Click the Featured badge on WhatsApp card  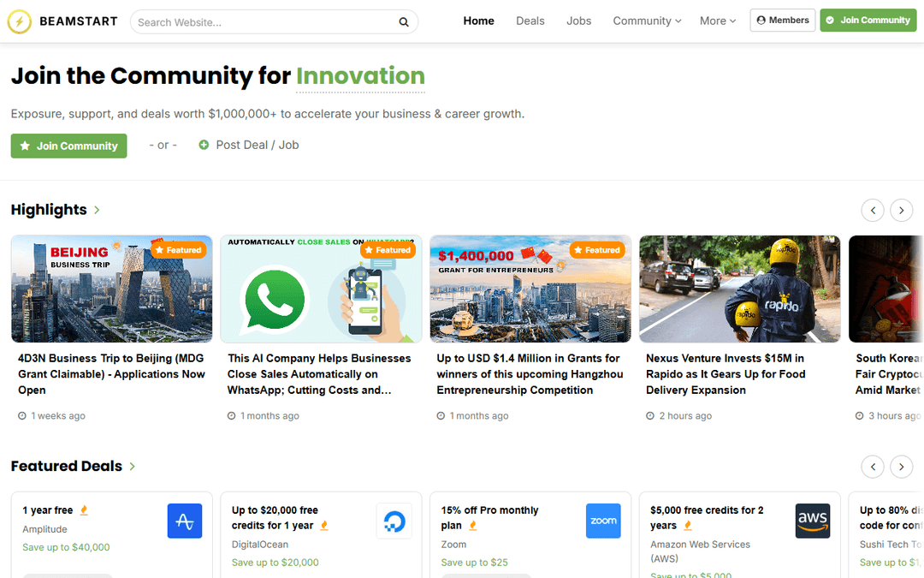[388, 250]
